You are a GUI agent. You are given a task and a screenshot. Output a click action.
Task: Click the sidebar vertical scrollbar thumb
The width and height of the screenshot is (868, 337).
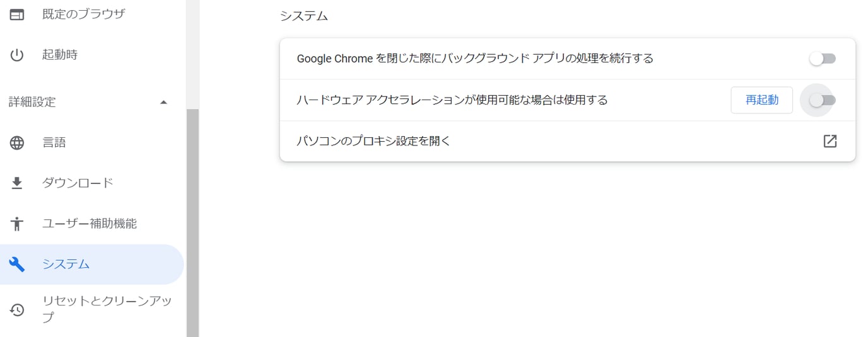[192, 220]
